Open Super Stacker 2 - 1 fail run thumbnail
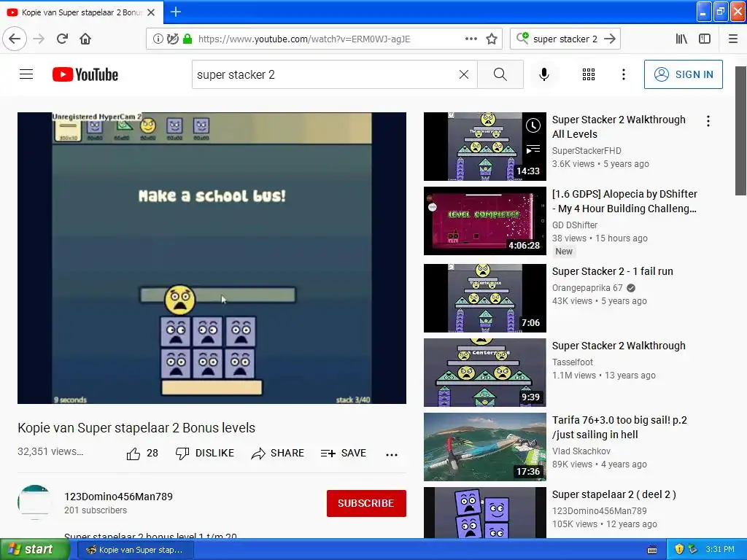The width and height of the screenshot is (747, 560). click(x=484, y=298)
